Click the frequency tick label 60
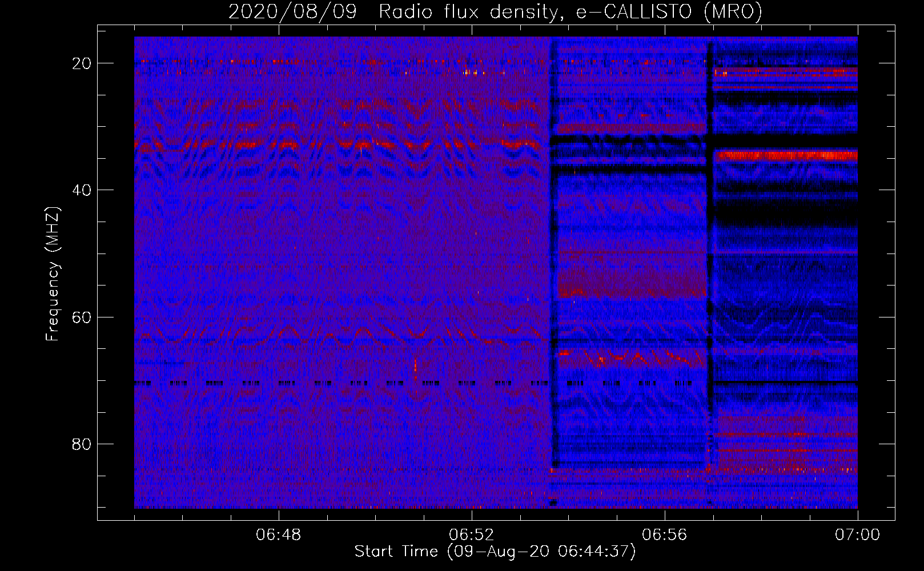 pos(82,317)
